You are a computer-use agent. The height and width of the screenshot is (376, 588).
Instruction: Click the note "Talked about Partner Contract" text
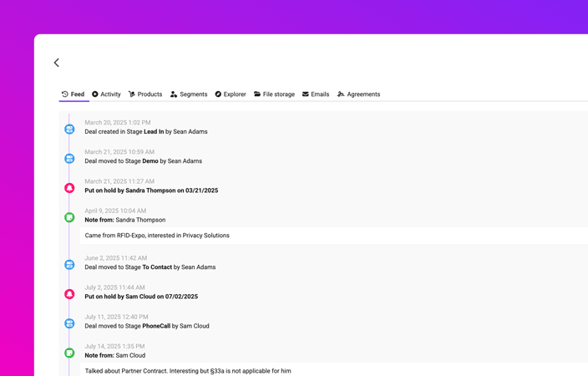[188, 371]
